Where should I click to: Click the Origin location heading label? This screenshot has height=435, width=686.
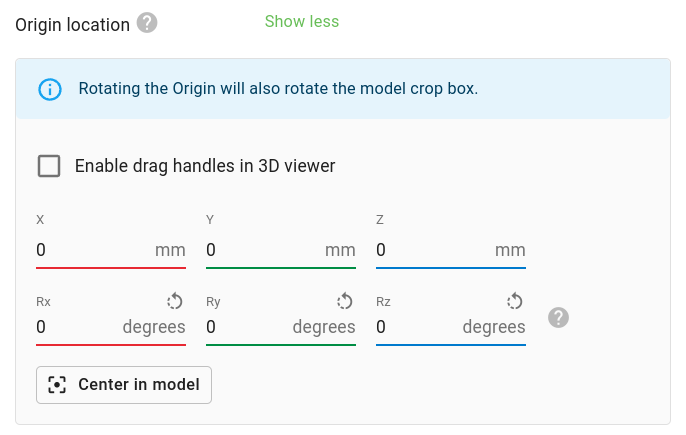click(73, 24)
